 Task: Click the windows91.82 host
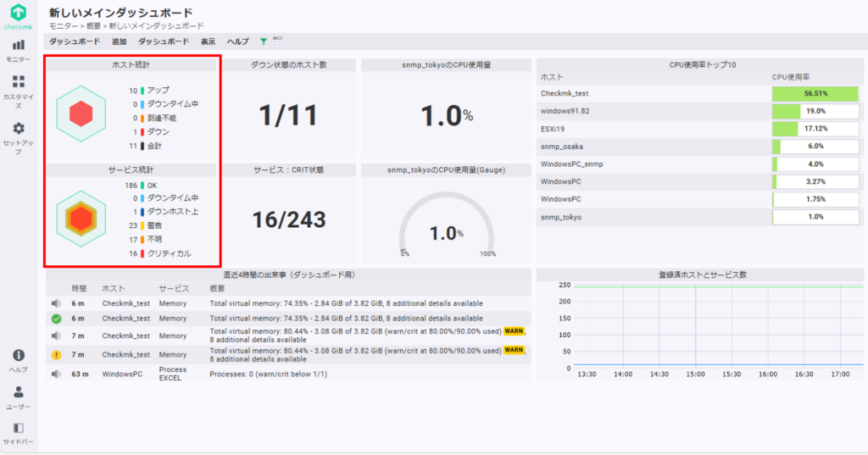[x=565, y=111]
